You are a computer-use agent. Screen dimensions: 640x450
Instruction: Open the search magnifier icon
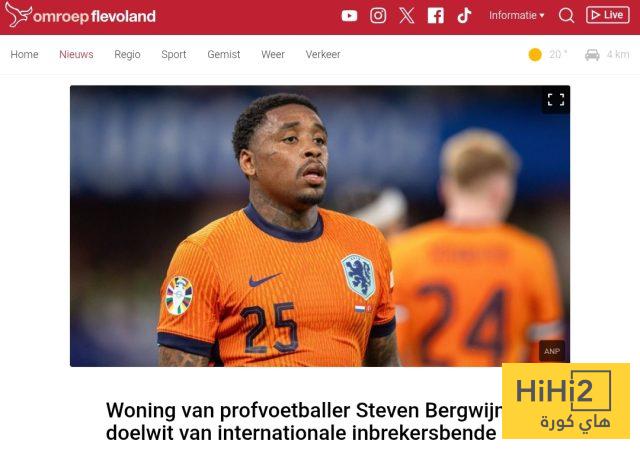point(567,16)
